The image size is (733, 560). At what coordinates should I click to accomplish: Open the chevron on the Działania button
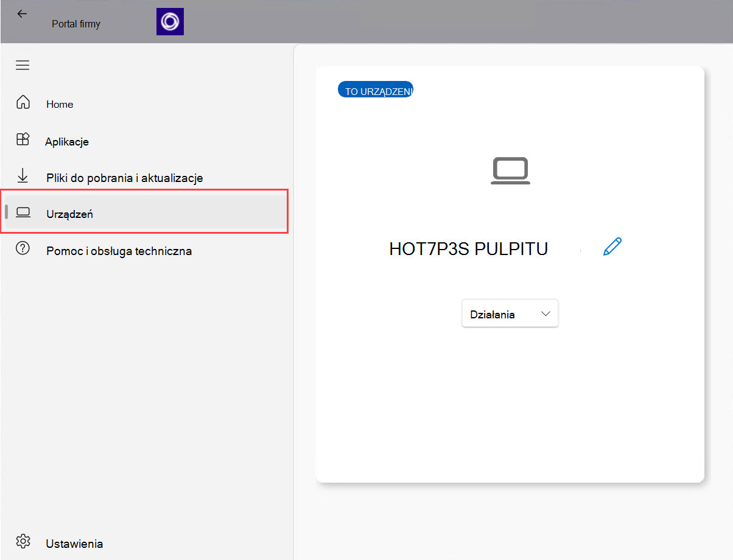click(x=546, y=313)
